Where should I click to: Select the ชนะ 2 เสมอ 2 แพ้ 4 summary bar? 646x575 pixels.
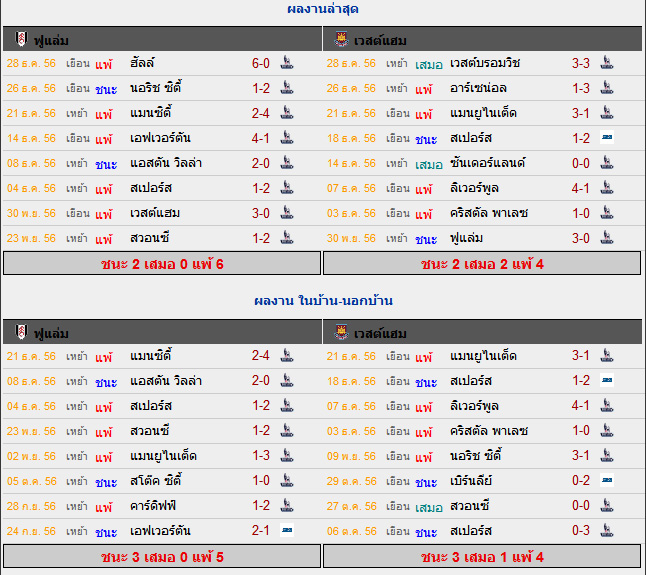click(x=482, y=263)
